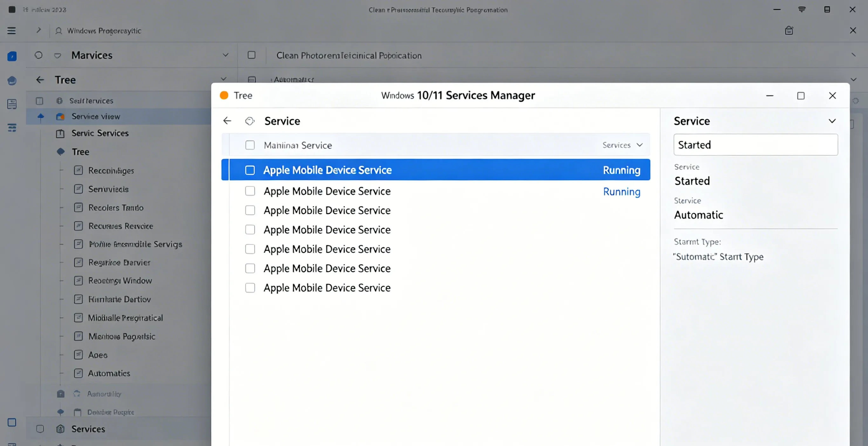
Task: Click the icon before Aoes tree item
Action: tap(78, 355)
